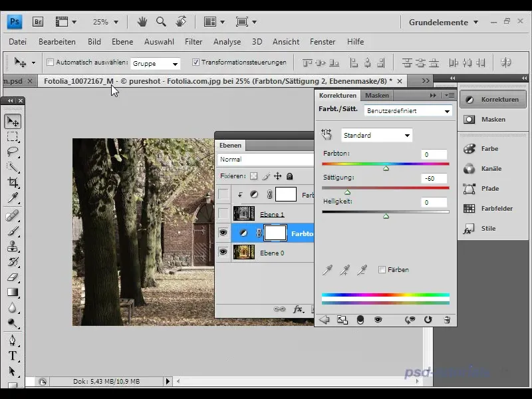The width and height of the screenshot is (532, 399).
Task: Reset adjustment to defaults icon
Action: coord(428,320)
